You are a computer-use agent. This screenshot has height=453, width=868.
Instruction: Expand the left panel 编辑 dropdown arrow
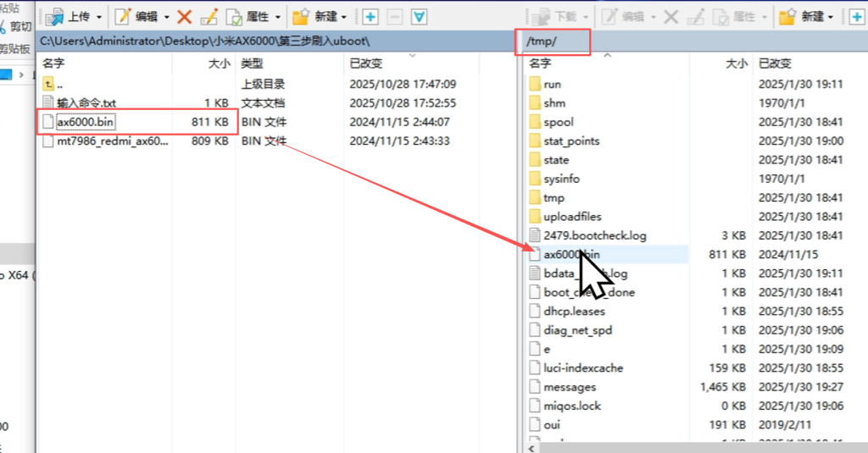pyautogui.click(x=166, y=17)
